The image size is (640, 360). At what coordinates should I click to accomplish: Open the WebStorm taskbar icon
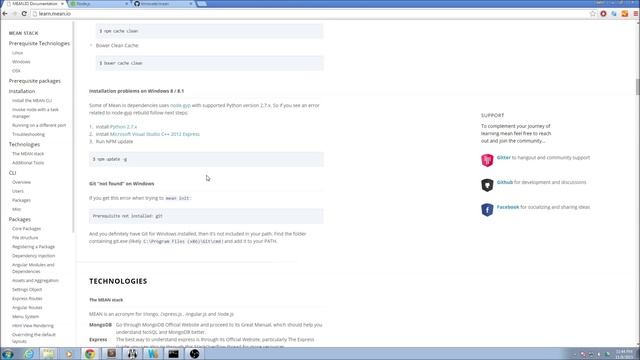[153, 354]
